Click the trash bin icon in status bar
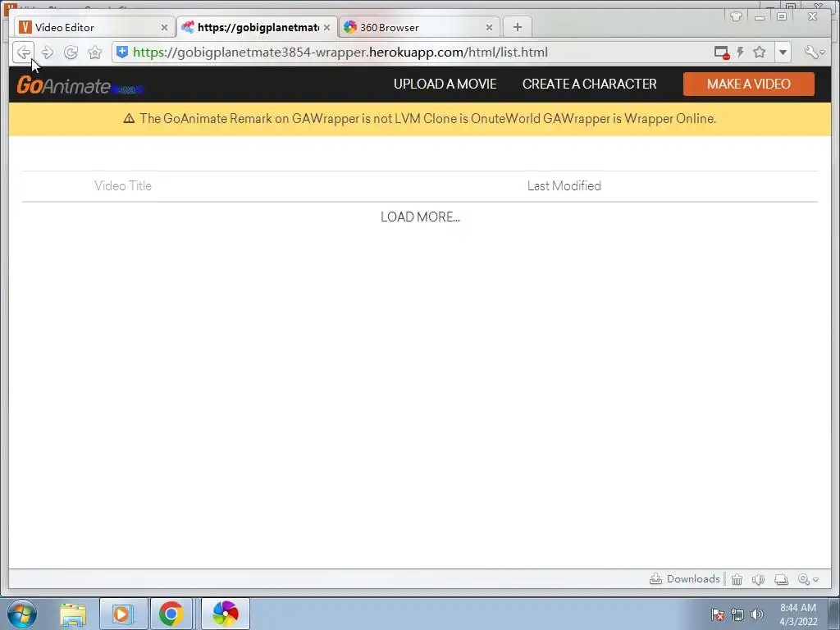This screenshot has height=630, width=840. [737, 579]
